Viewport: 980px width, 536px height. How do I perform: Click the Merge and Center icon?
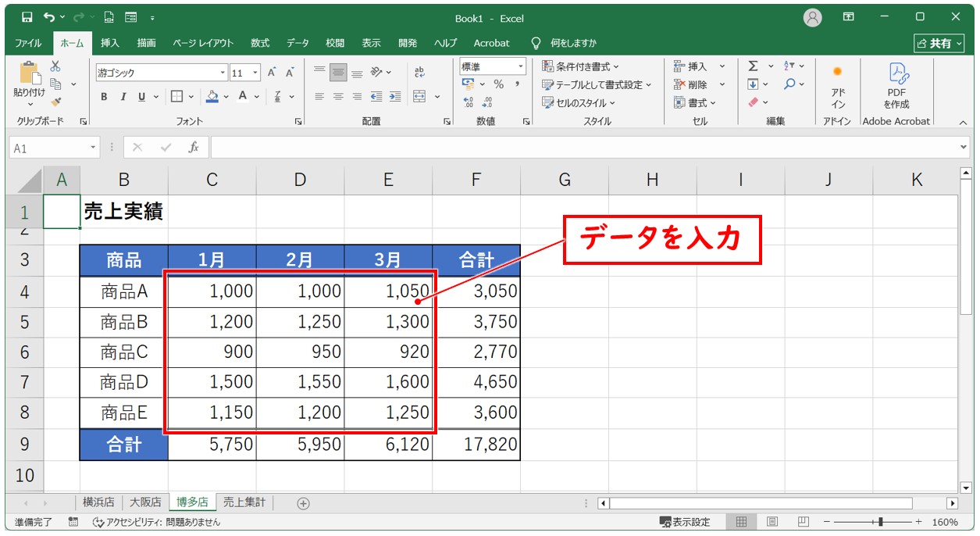[419, 97]
